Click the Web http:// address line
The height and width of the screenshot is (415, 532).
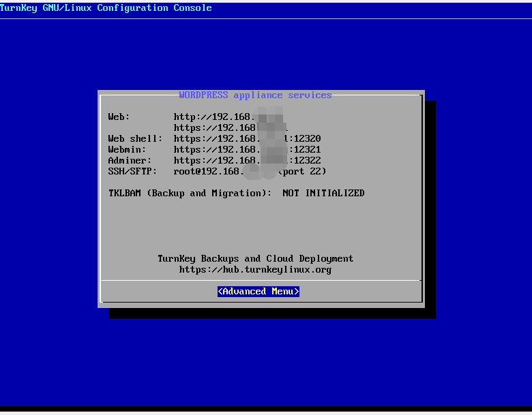[228, 117]
